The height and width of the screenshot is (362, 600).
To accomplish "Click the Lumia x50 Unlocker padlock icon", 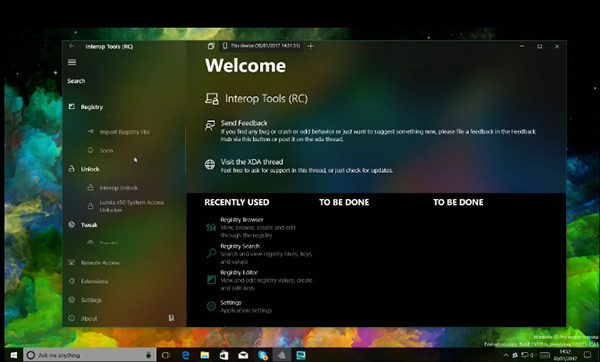I will 90,206.
